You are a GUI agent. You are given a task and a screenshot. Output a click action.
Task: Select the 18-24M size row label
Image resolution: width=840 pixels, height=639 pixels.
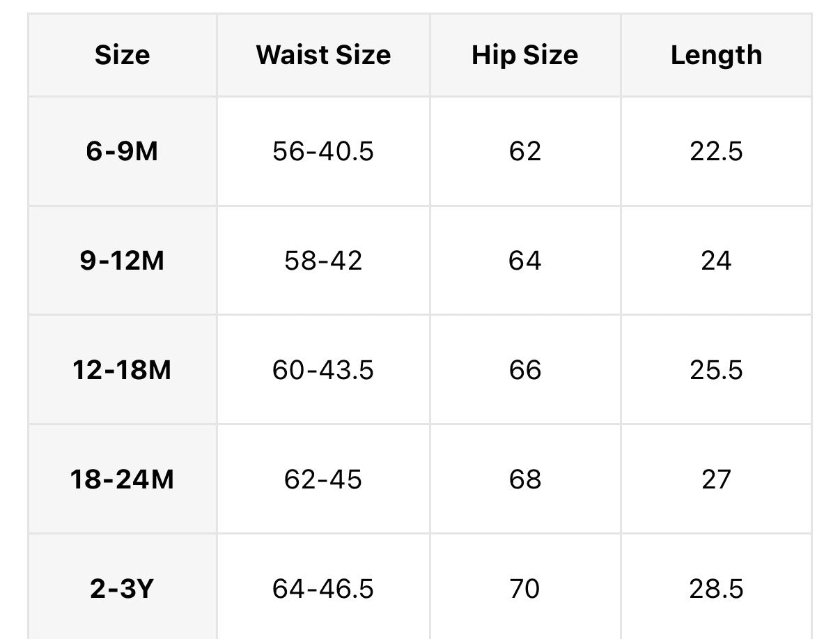[x=122, y=479]
